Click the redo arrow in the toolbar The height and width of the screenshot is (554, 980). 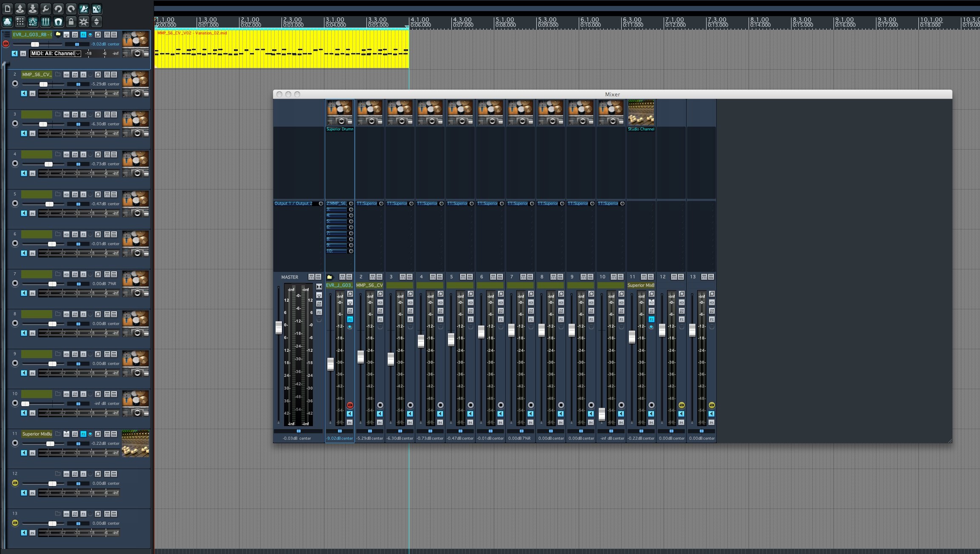71,8
